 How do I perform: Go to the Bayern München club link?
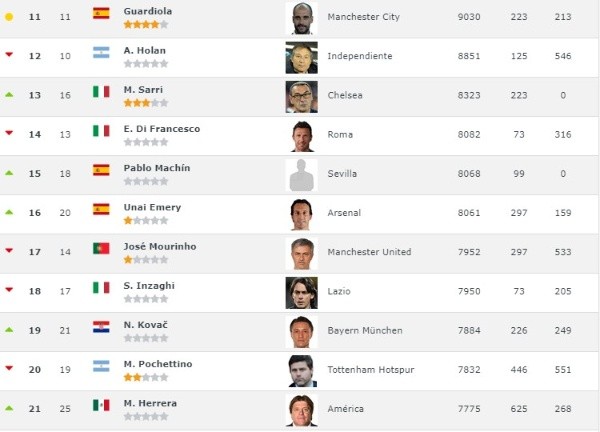[x=365, y=331]
